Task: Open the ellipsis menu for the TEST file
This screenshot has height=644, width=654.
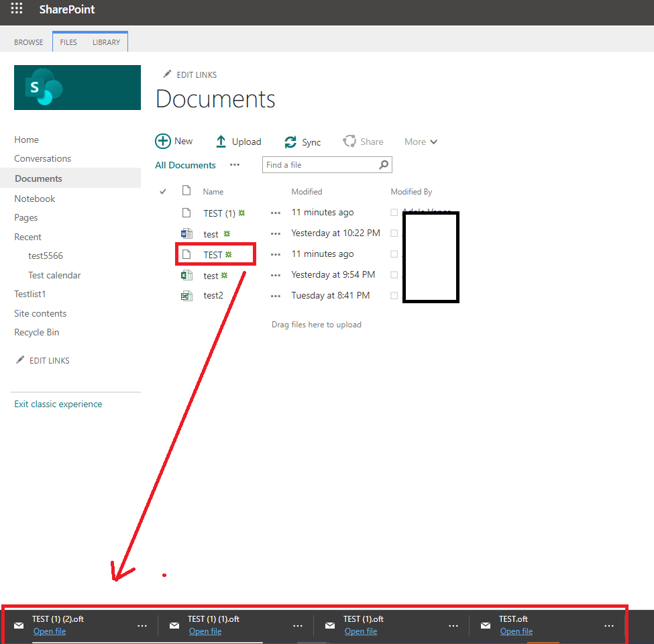Action: pyautogui.click(x=275, y=254)
